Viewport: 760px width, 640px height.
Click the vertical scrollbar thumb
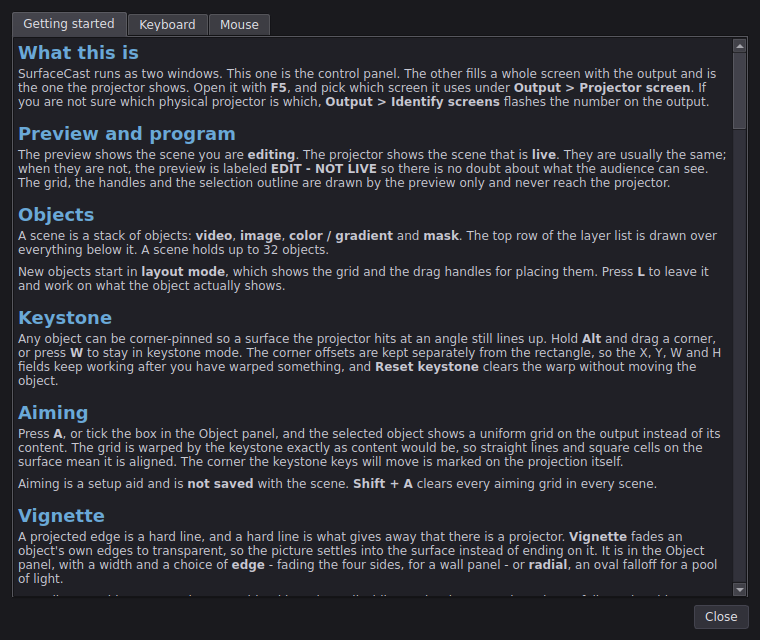point(739,91)
